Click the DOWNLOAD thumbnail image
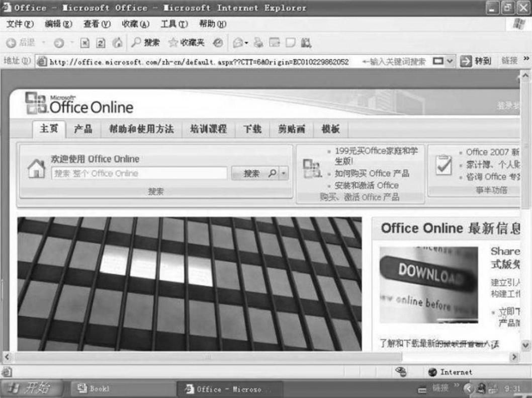Viewport: 532px width, 398px height. (429, 285)
